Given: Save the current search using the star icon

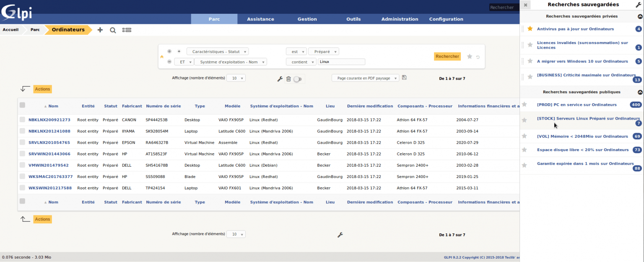Looking at the screenshot, I should 469,56.
